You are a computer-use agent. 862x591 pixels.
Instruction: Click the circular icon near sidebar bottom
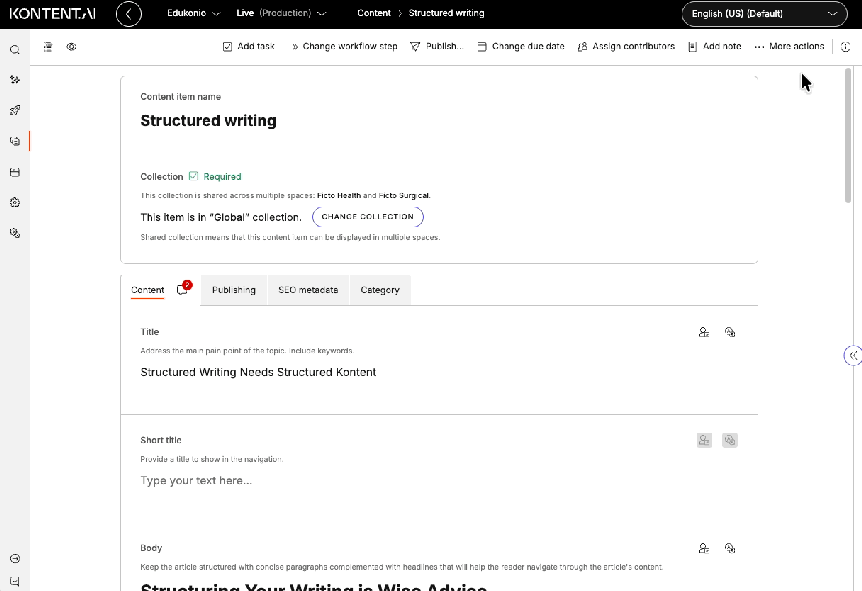(15, 559)
